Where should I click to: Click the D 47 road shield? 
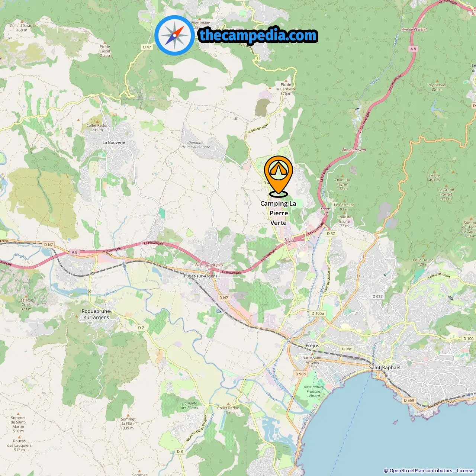click(x=147, y=47)
